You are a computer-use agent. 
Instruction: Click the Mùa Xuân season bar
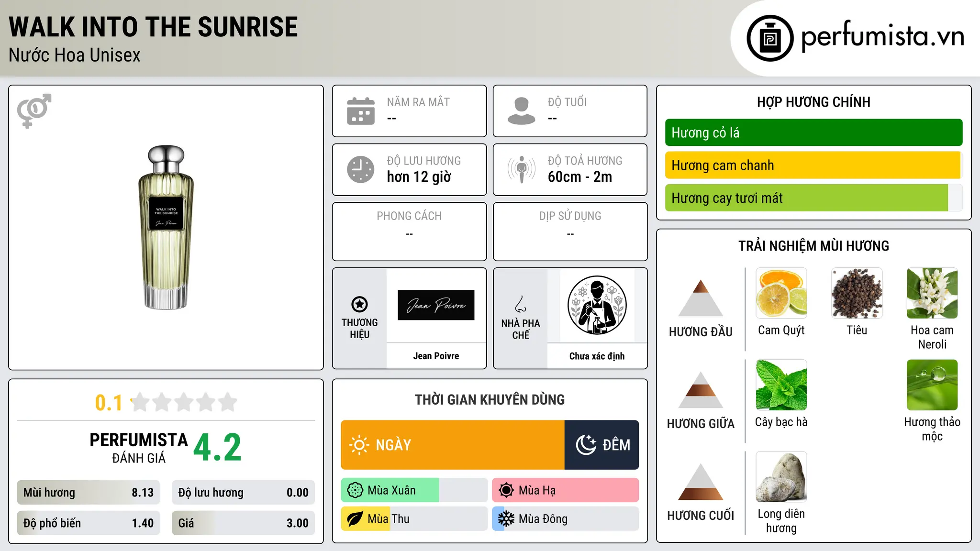pos(414,490)
